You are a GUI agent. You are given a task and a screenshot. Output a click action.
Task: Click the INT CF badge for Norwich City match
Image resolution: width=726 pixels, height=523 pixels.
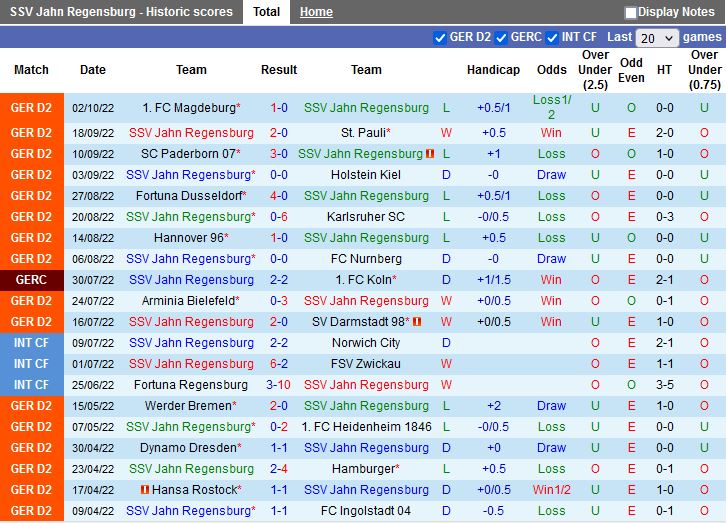[31, 343]
